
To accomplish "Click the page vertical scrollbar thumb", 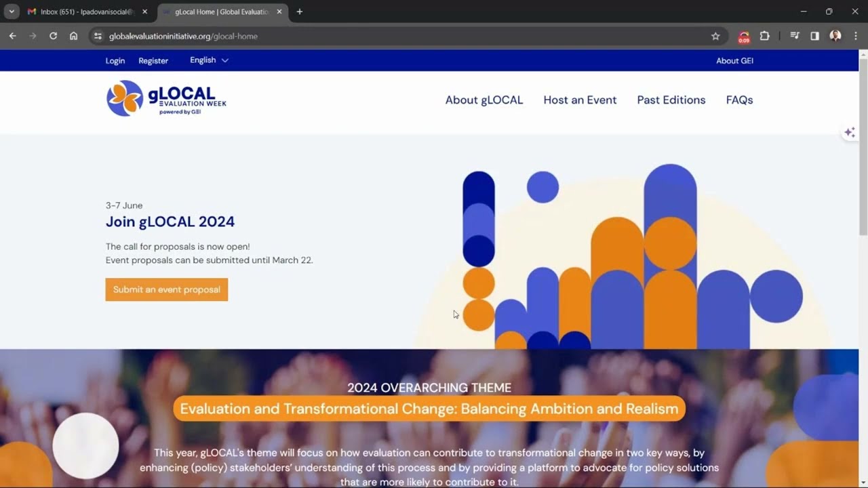I will click(x=863, y=146).
